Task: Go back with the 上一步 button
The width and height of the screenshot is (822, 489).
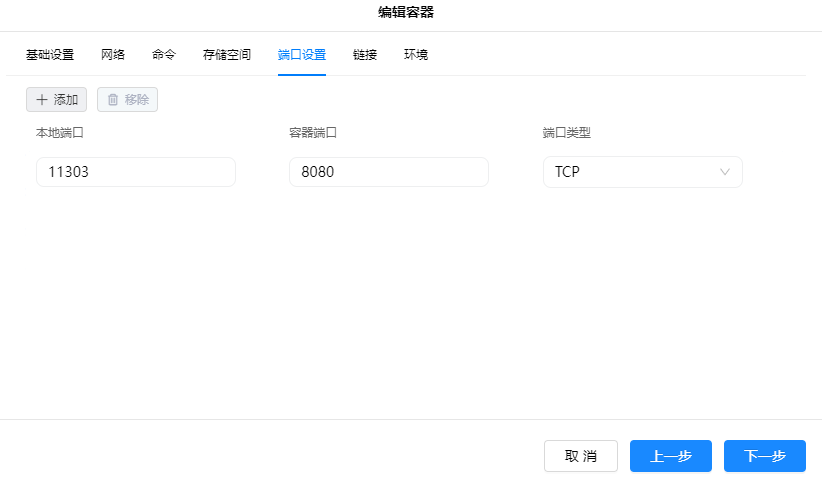Action: 671,456
